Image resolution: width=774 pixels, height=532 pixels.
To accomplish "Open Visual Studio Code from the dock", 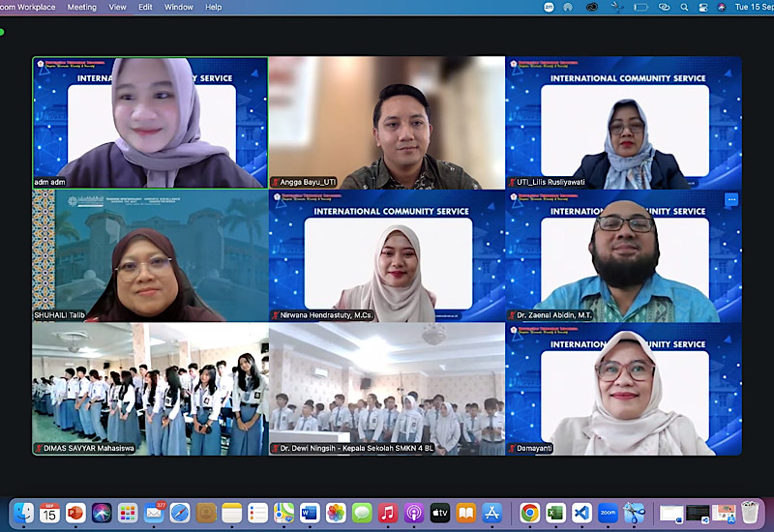I will [581, 514].
